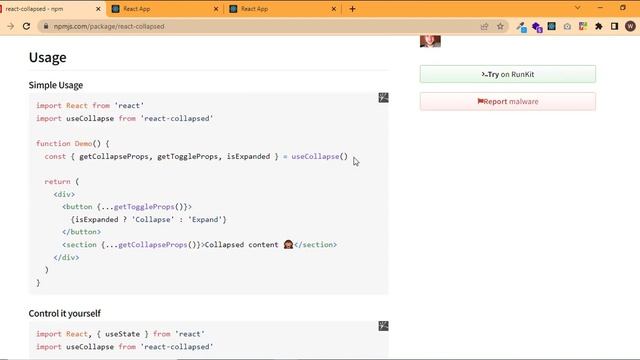Click the closing </button> tag line
Image resolution: width=640 pixels, height=360 pixels.
tap(82, 232)
